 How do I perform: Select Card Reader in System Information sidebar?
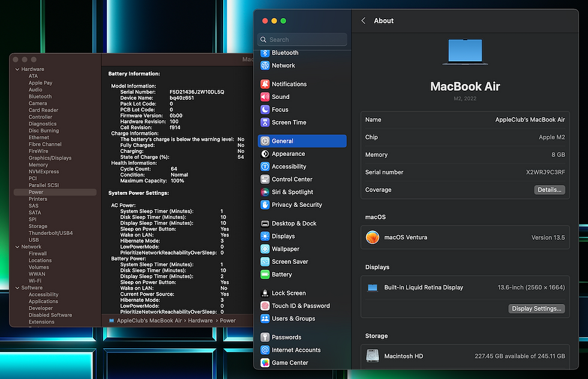point(43,110)
